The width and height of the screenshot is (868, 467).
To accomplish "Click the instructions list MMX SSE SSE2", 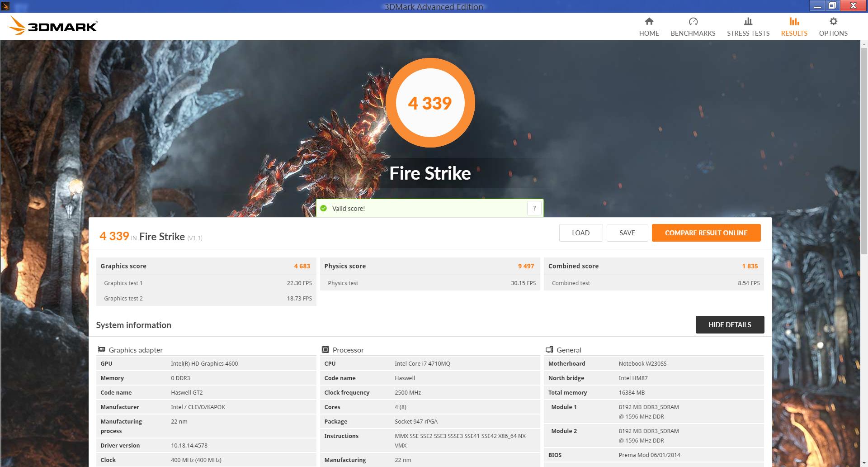I will click(x=460, y=440).
